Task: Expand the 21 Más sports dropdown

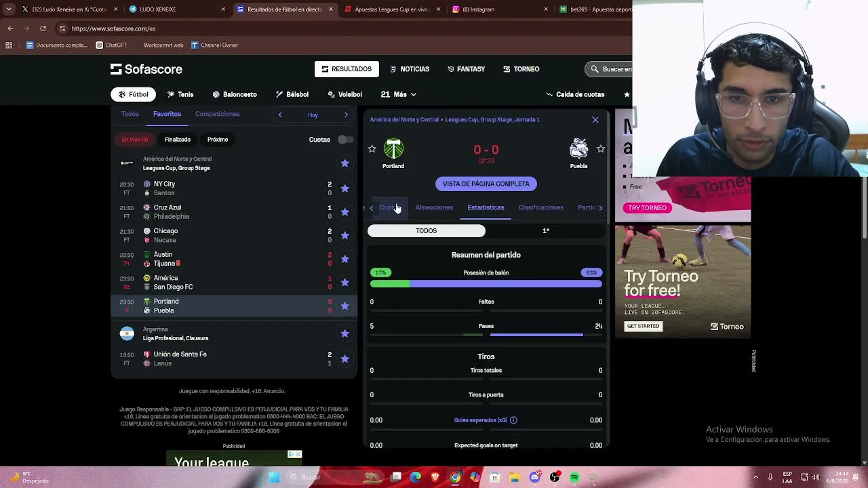Action: 399,94
